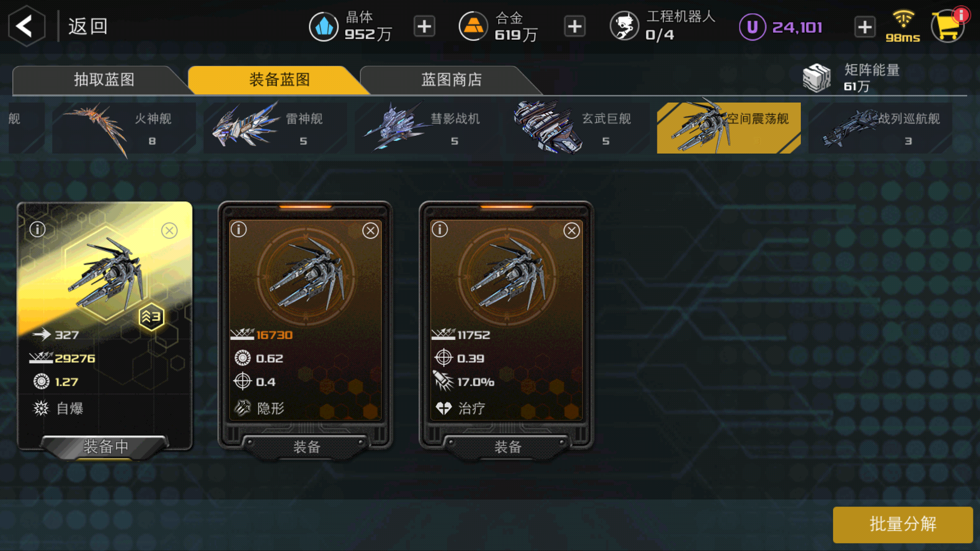Viewport: 980px width, 551px height.
Task: Add more 合金 with plus icon
Action: point(575,27)
